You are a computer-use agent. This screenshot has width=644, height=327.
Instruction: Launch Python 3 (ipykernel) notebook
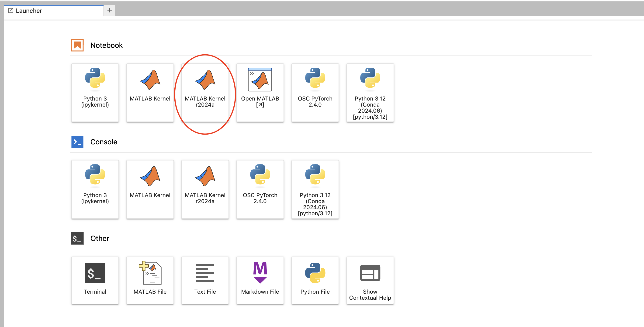pyautogui.click(x=95, y=93)
